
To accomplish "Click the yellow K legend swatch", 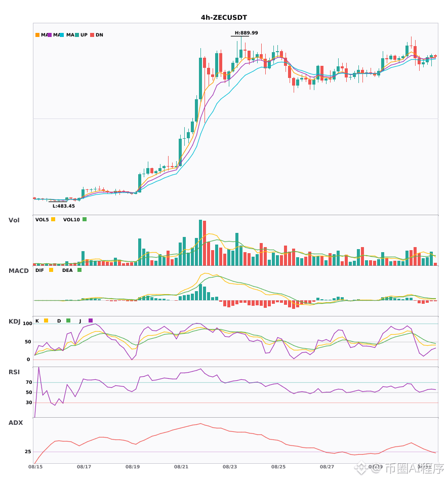I will click(x=46, y=320).
